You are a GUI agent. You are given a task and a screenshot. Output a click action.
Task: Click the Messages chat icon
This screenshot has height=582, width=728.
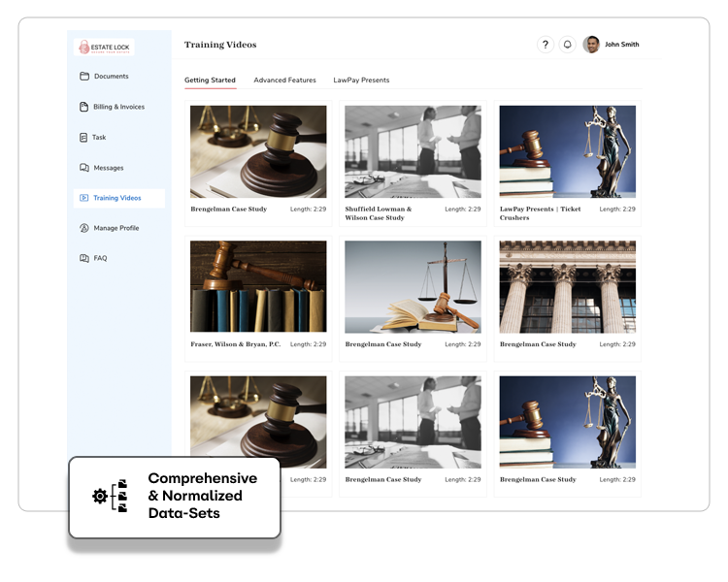(84, 168)
